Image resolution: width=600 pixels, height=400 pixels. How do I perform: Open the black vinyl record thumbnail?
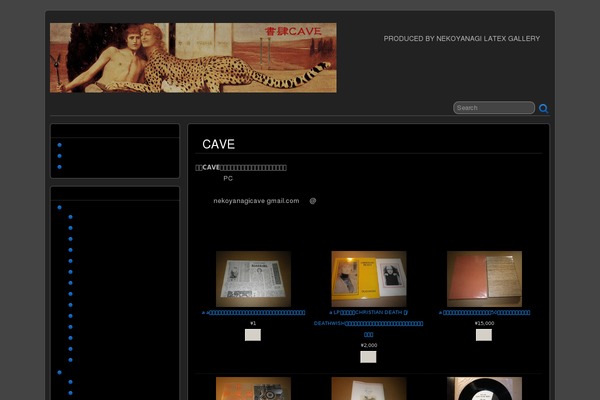pos(484,389)
